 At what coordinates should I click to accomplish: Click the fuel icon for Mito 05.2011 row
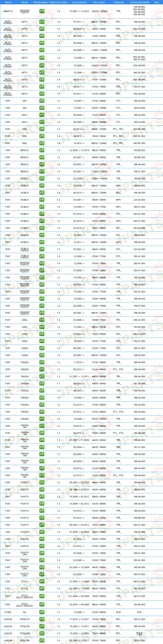click(42, 94)
